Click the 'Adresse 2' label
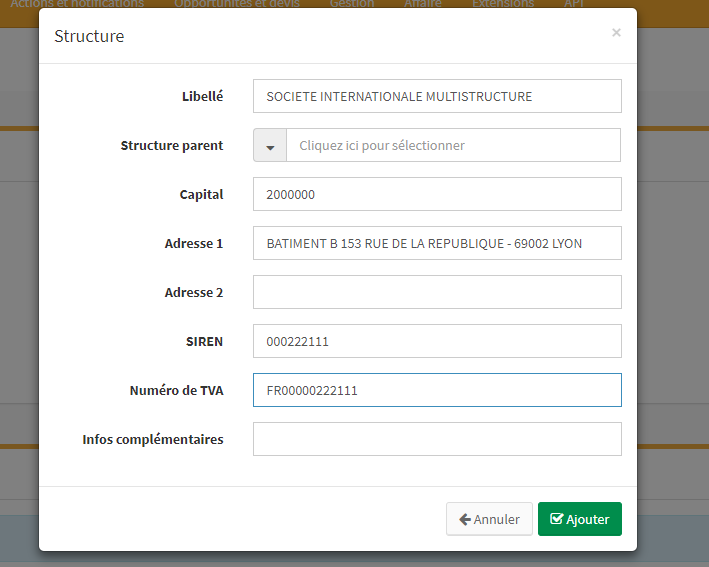709x567 pixels. click(194, 293)
